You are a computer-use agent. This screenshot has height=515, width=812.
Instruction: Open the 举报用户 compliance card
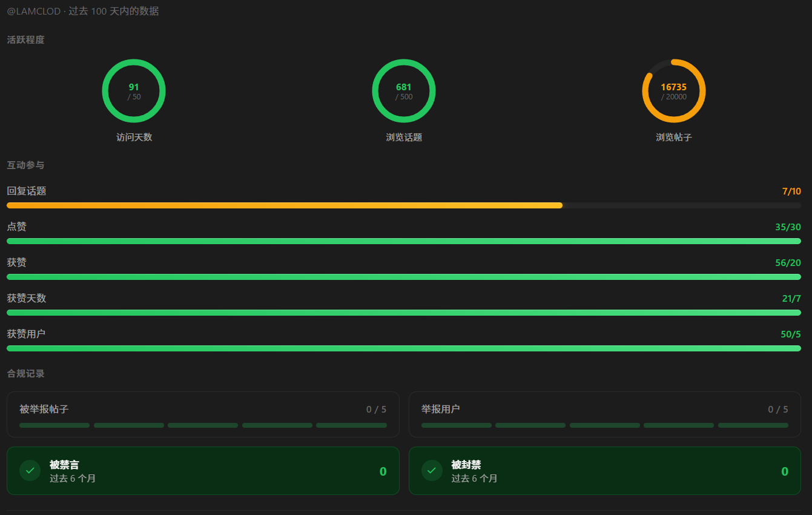tap(605, 414)
